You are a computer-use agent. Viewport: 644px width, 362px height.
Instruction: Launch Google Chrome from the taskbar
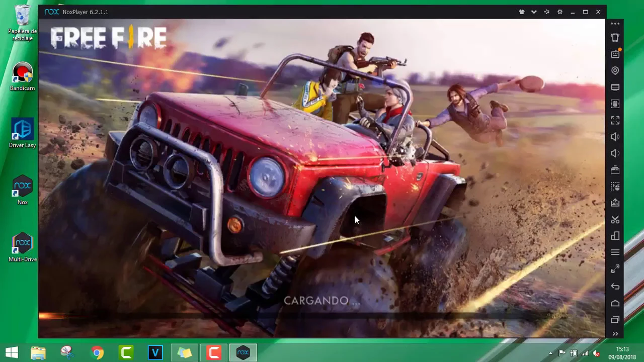98,352
